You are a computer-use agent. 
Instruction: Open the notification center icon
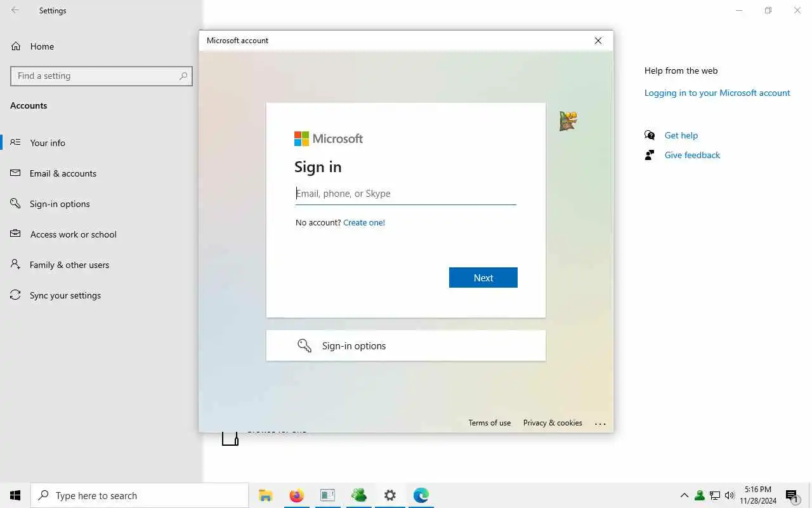click(792, 496)
